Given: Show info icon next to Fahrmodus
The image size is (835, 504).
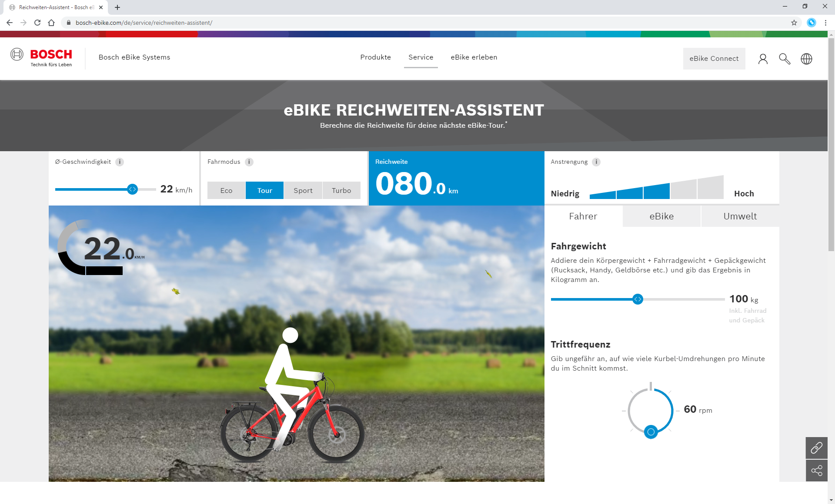Looking at the screenshot, I should tap(249, 162).
